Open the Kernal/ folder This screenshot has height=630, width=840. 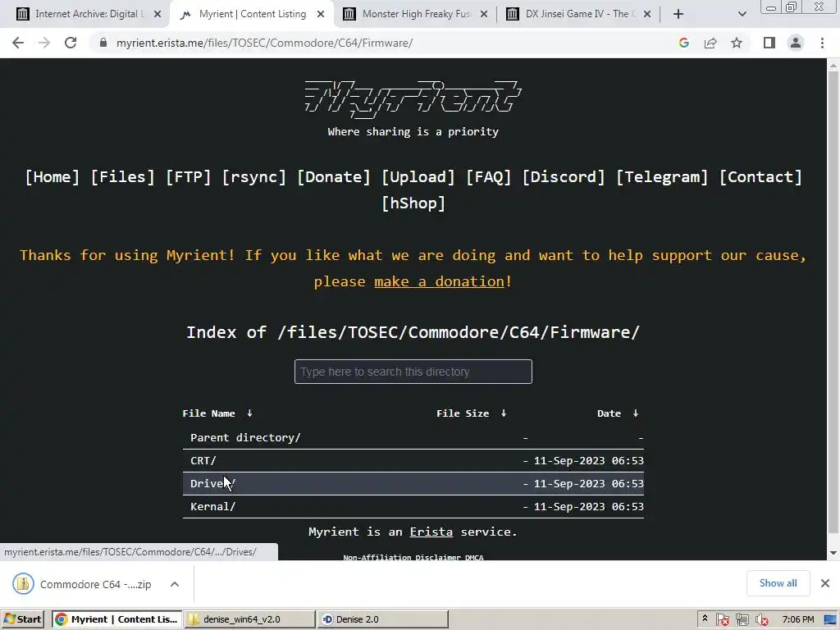click(212, 507)
